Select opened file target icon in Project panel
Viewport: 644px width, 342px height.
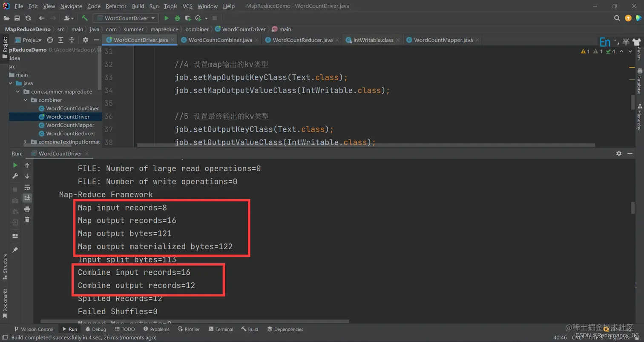click(x=50, y=40)
